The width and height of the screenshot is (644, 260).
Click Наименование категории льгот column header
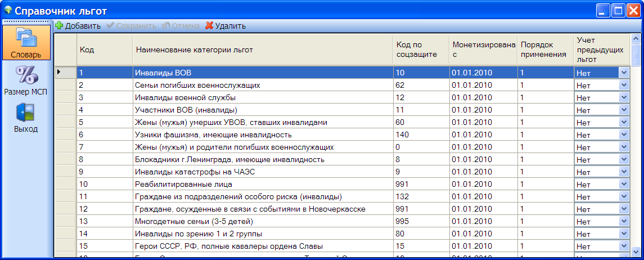262,50
